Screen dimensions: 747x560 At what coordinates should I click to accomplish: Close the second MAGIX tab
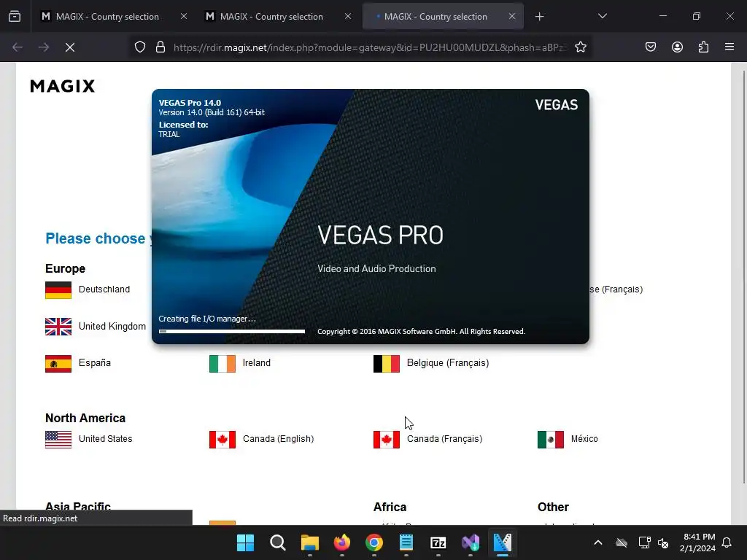pos(348,17)
